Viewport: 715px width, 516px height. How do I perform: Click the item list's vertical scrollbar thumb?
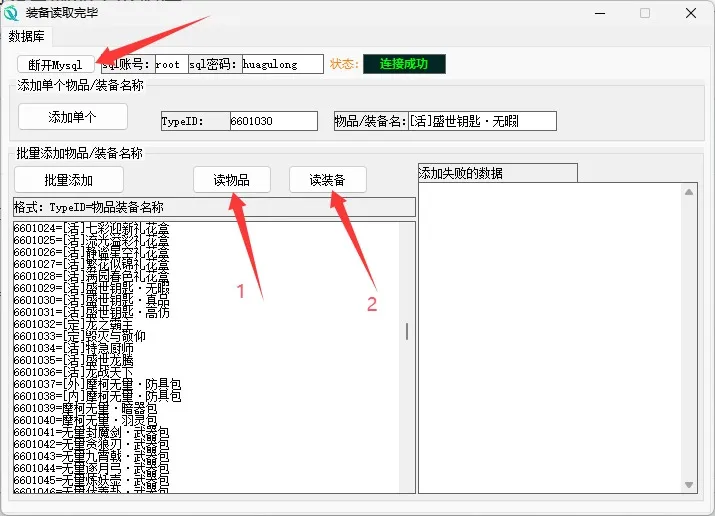coord(406,331)
